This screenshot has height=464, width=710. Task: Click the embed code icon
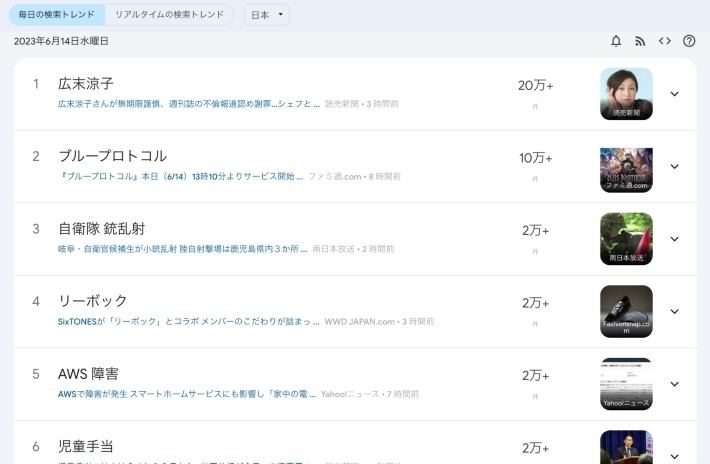point(665,41)
